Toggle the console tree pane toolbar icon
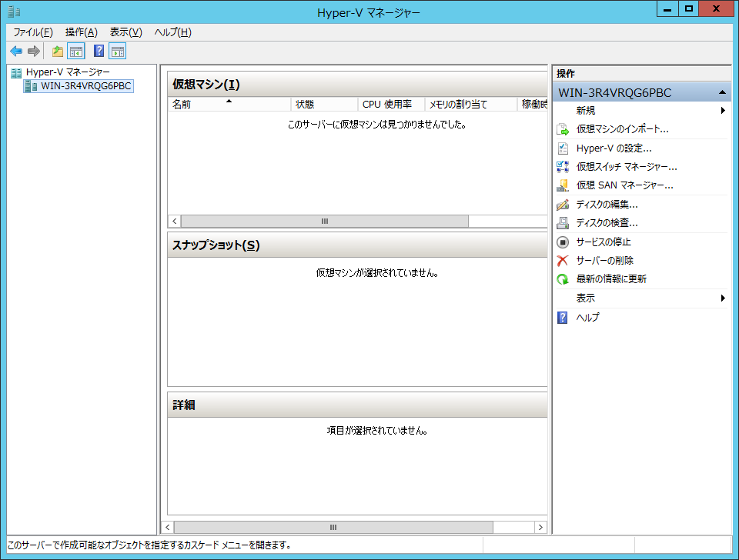This screenshot has height=560, width=739. pyautogui.click(x=76, y=52)
